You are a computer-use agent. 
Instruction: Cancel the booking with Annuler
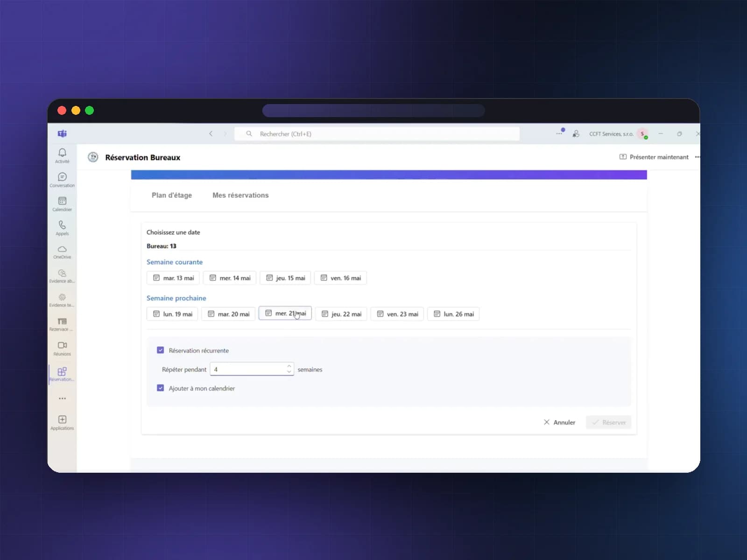[559, 422]
